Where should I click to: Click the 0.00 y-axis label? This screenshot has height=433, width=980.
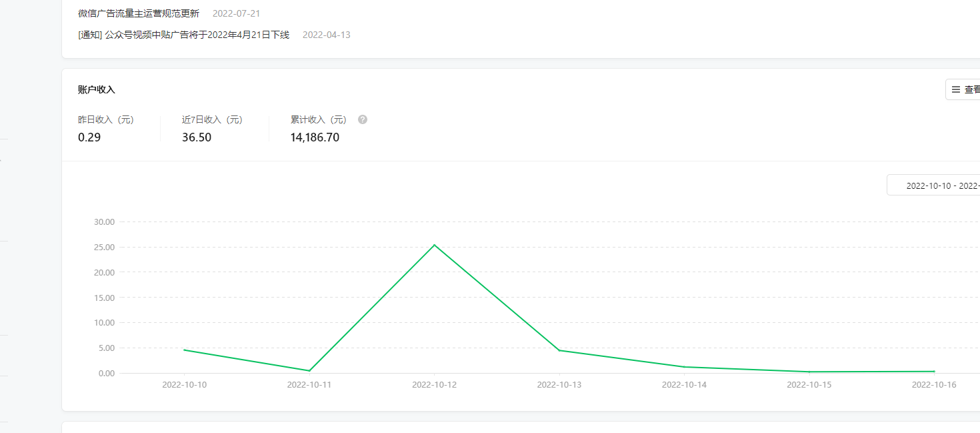(105, 373)
